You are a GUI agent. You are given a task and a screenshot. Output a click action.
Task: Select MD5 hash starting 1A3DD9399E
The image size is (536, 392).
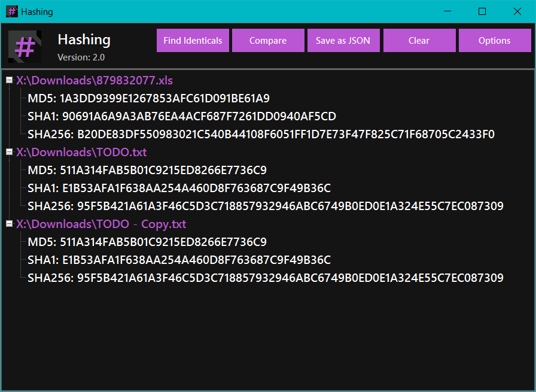pyautogui.click(x=149, y=99)
